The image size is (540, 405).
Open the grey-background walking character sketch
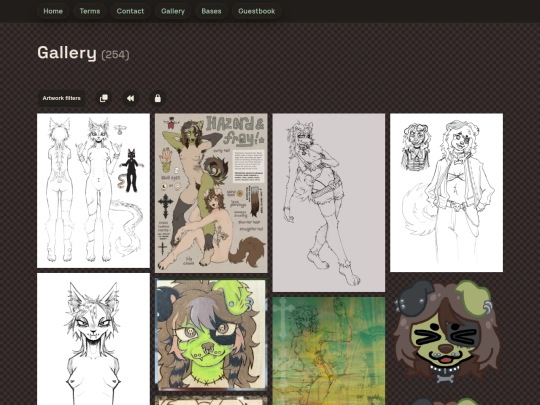point(329,202)
